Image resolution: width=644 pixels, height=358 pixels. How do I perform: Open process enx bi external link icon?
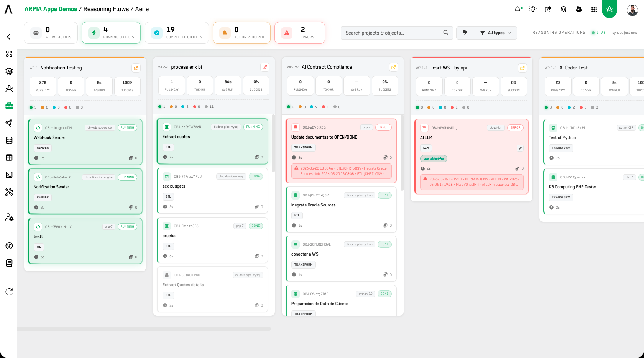[x=264, y=67]
